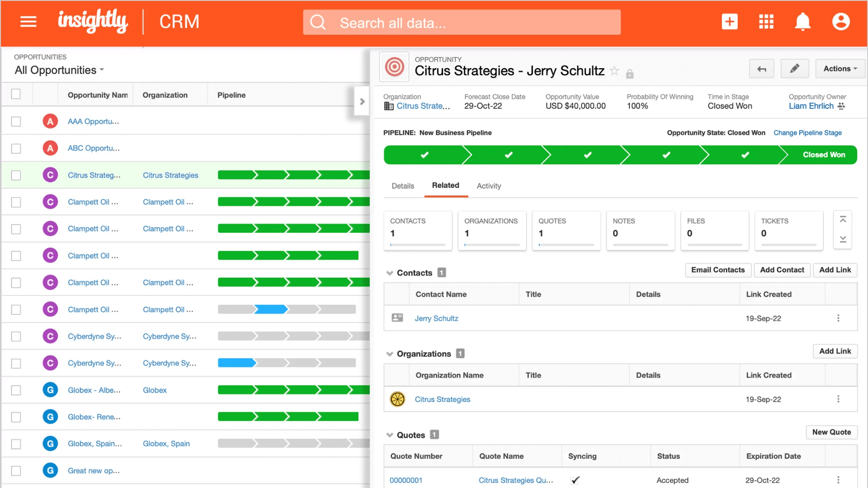The image size is (868, 488).
Task: Open row menu for Jerry Schultz contact
Action: click(838, 318)
